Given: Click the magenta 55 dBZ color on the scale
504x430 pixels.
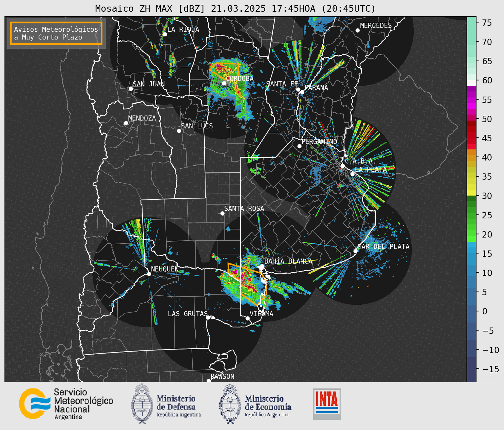Looking at the screenshot, I should point(471,100).
